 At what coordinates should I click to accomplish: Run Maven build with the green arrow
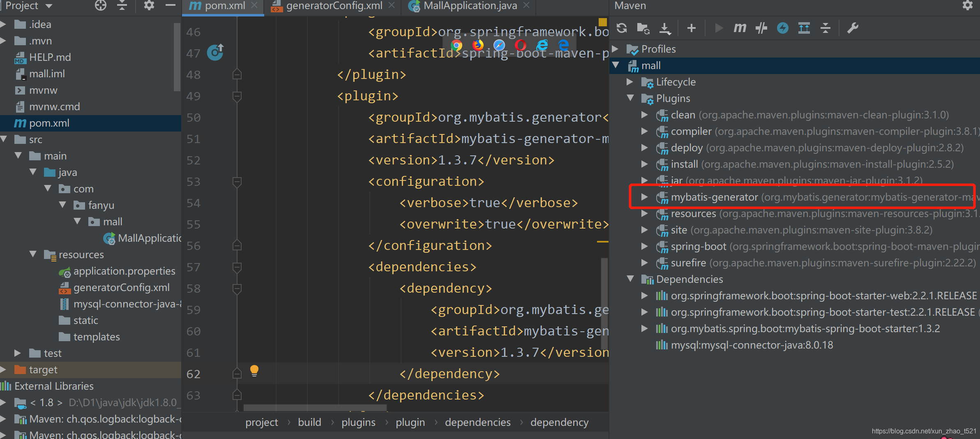[x=719, y=28]
